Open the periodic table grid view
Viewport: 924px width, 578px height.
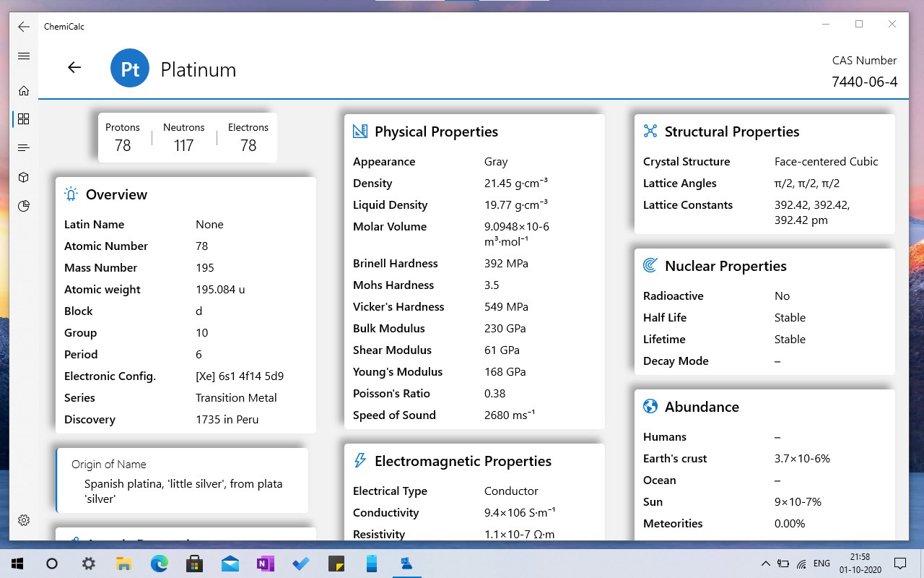[x=24, y=118]
